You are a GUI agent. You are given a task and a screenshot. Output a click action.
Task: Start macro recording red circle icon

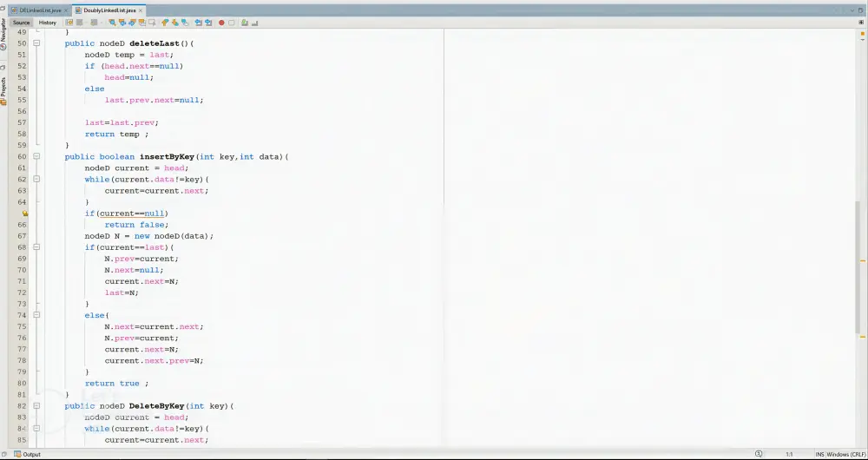(221, 23)
